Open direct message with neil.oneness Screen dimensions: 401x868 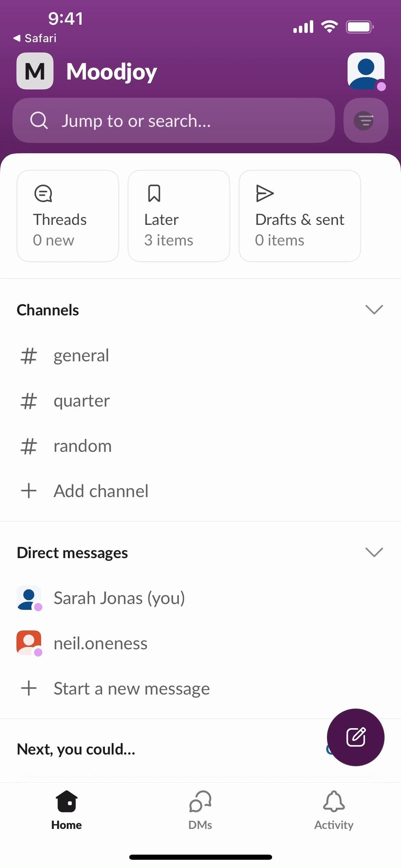[100, 643]
